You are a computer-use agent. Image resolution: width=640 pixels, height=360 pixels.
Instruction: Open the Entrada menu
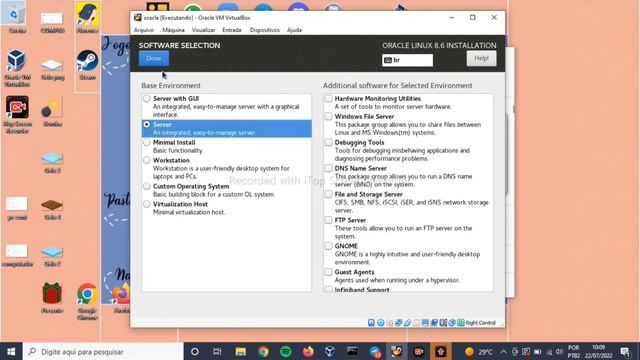[x=232, y=30]
